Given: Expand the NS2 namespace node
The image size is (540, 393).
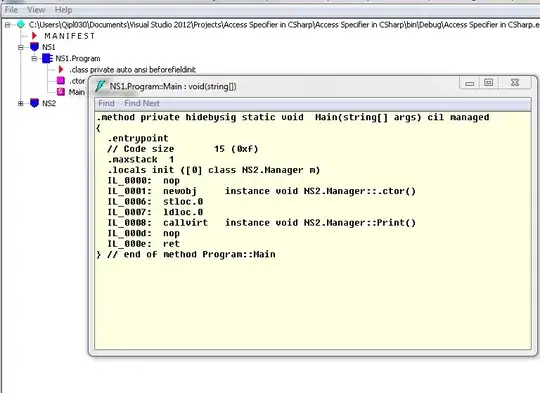Looking at the screenshot, I should coord(21,103).
